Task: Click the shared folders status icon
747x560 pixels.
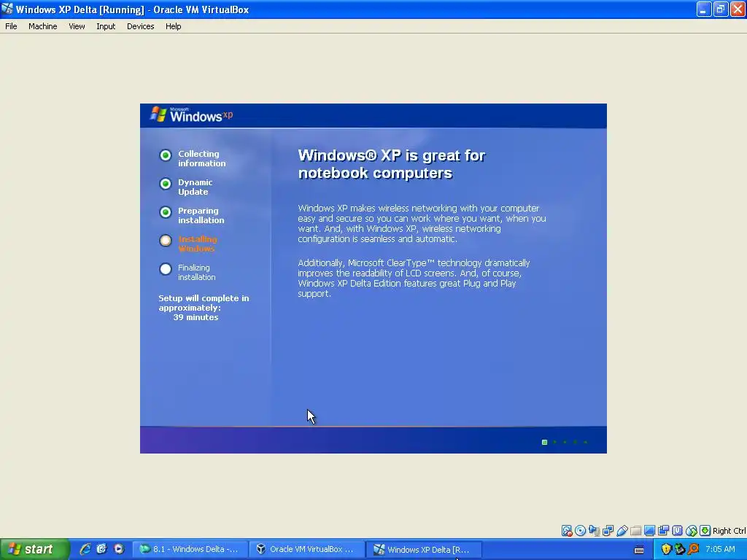Action: click(x=635, y=531)
